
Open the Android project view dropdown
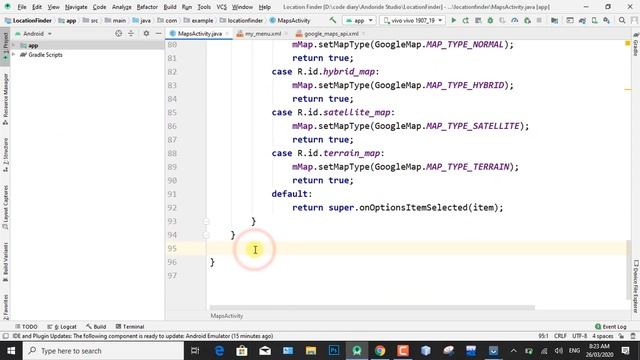pyautogui.click(x=33, y=33)
